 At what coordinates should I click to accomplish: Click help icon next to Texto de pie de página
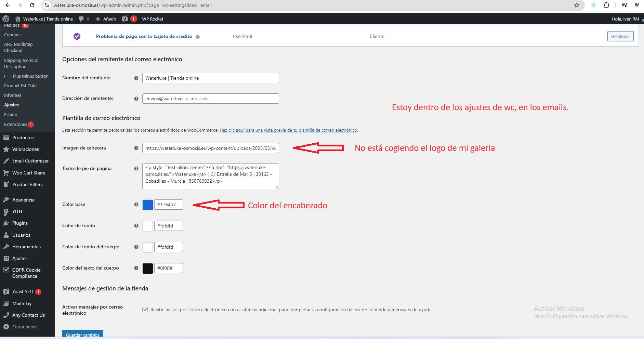136,168
